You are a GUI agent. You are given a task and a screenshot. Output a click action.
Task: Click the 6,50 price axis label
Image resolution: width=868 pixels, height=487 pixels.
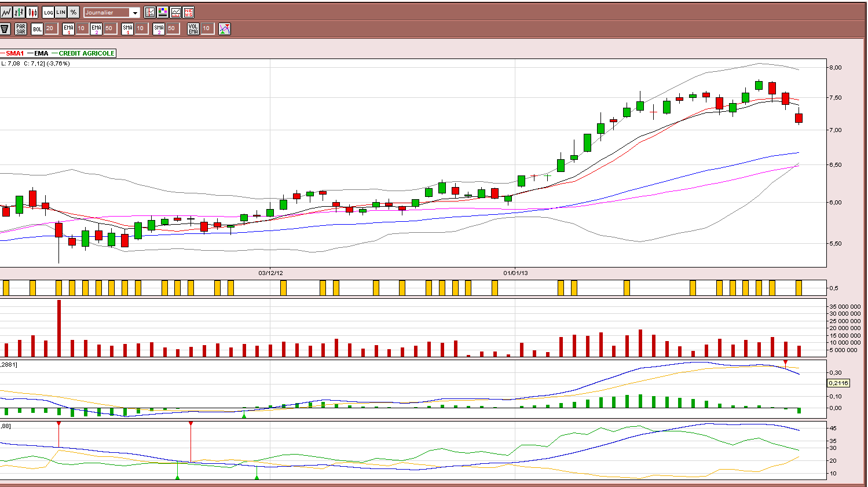[835, 165]
